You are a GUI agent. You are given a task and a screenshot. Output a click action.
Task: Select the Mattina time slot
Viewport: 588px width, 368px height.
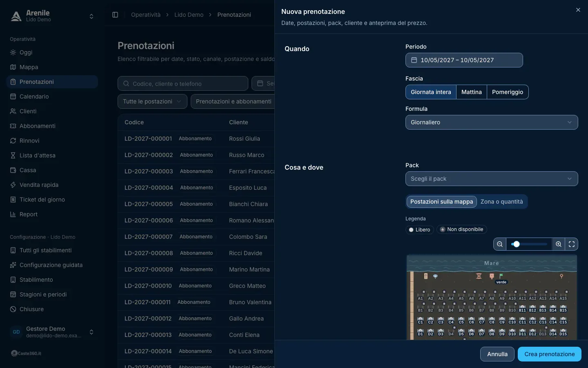(472, 92)
